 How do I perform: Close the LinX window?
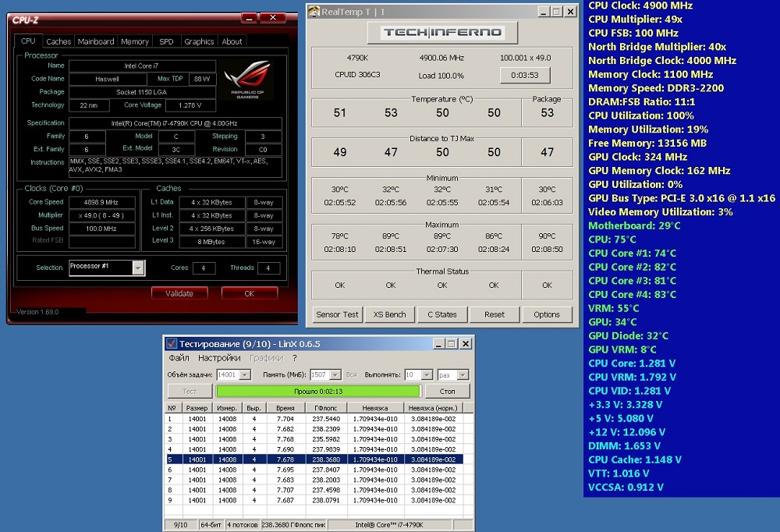coord(465,343)
